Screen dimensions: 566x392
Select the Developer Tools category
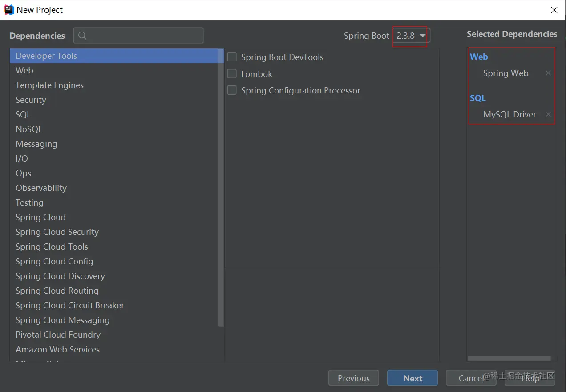114,56
